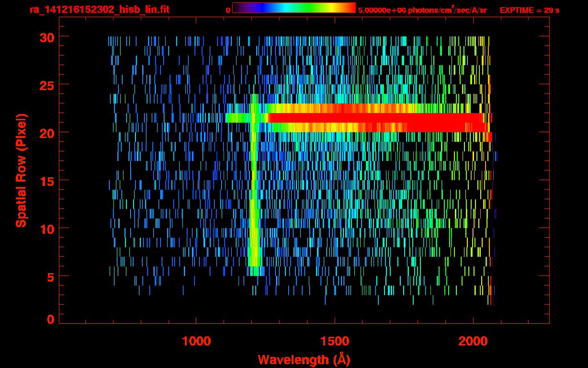Click the x-axis tick label 2000
588x368 pixels.
473,341
